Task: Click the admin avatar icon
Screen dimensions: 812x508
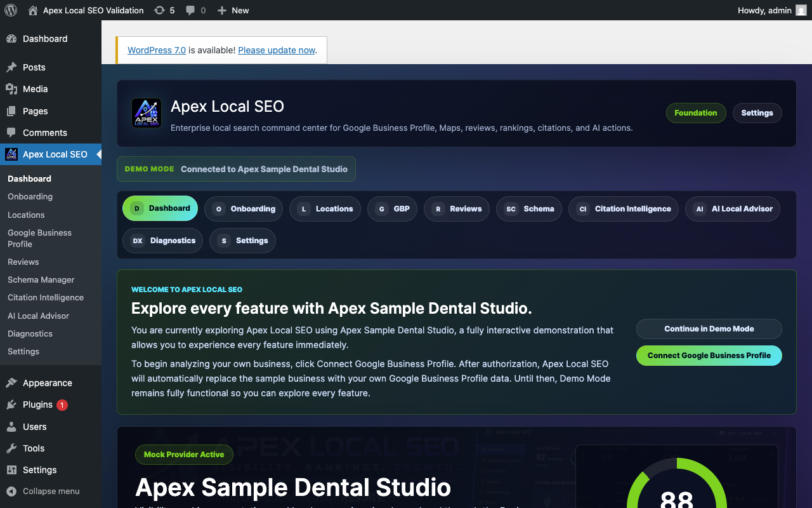Action: point(801,10)
